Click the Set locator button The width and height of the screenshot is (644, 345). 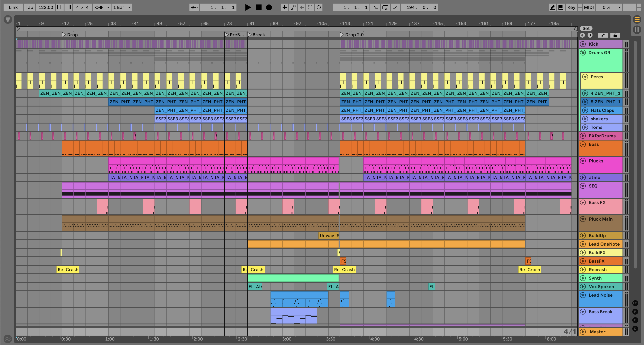point(586,28)
